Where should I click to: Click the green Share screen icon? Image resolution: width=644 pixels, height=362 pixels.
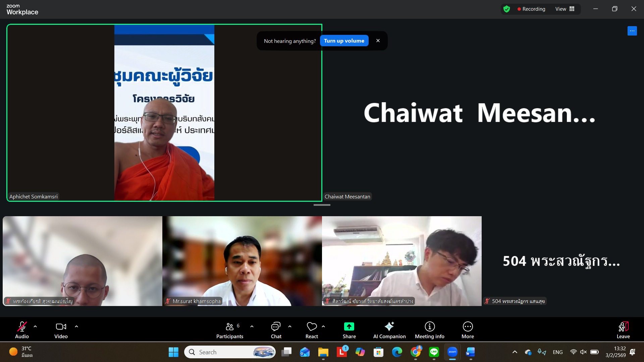tap(349, 326)
